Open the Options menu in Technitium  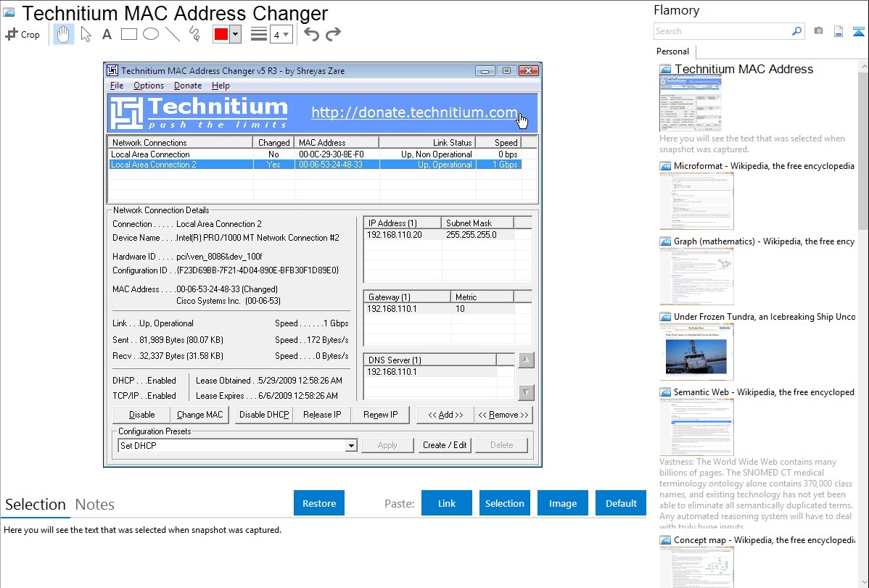(x=148, y=86)
